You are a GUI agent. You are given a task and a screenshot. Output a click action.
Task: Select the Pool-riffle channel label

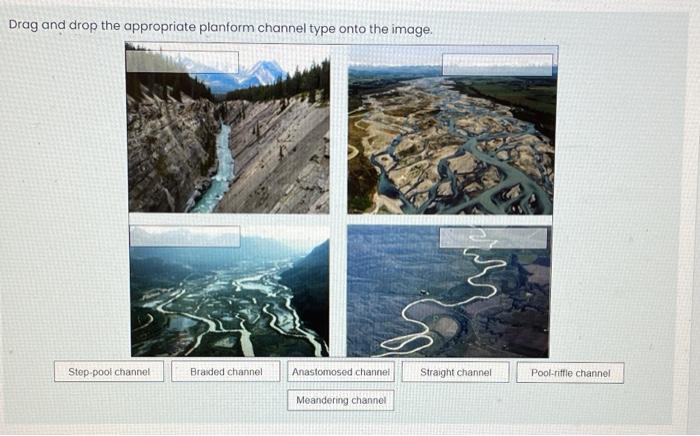[570, 373]
